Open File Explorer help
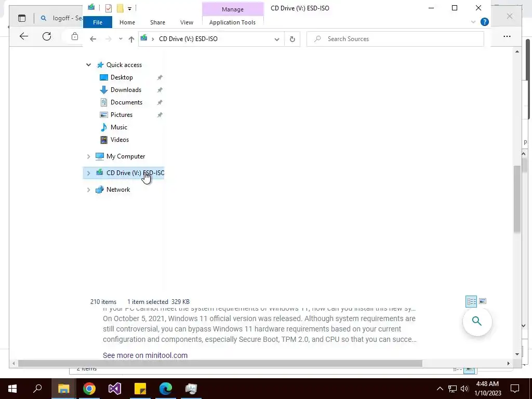This screenshot has height=399, width=532. pyautogui.click(x=485, y=22)
